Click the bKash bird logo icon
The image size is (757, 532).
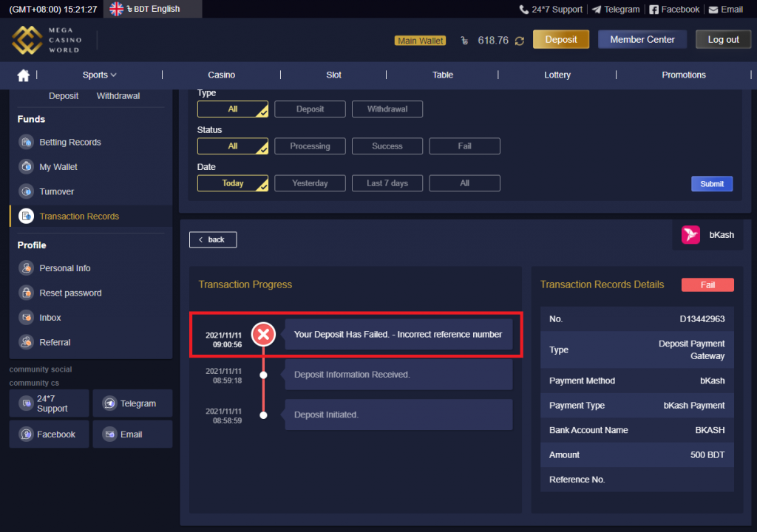point(690,235)
